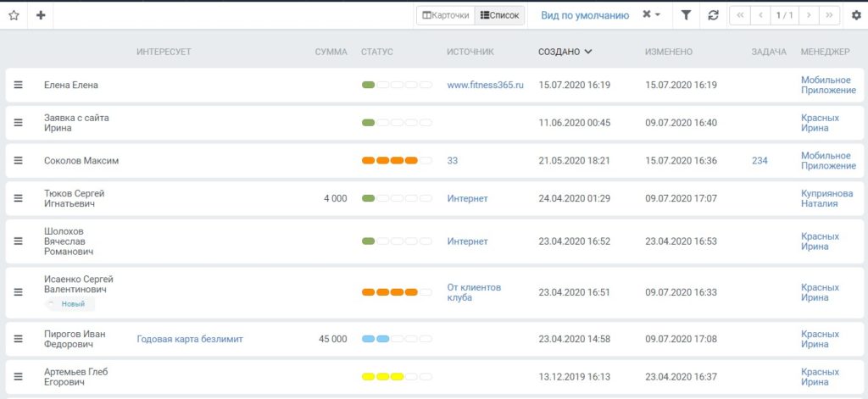868x399 pixels.
Task: Select lead name Елена Елена
Action: pos(71,86)
